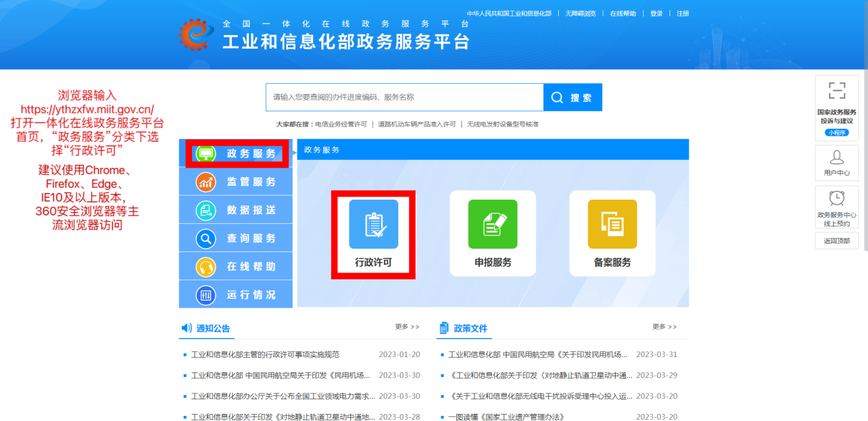Open the 在线帮助 headset icon in sidebar
This screenshot has width=868, height=421.
(206, 267)
